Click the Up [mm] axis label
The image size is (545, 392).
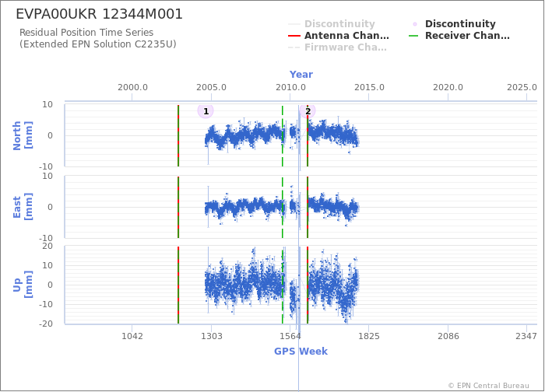23,285
